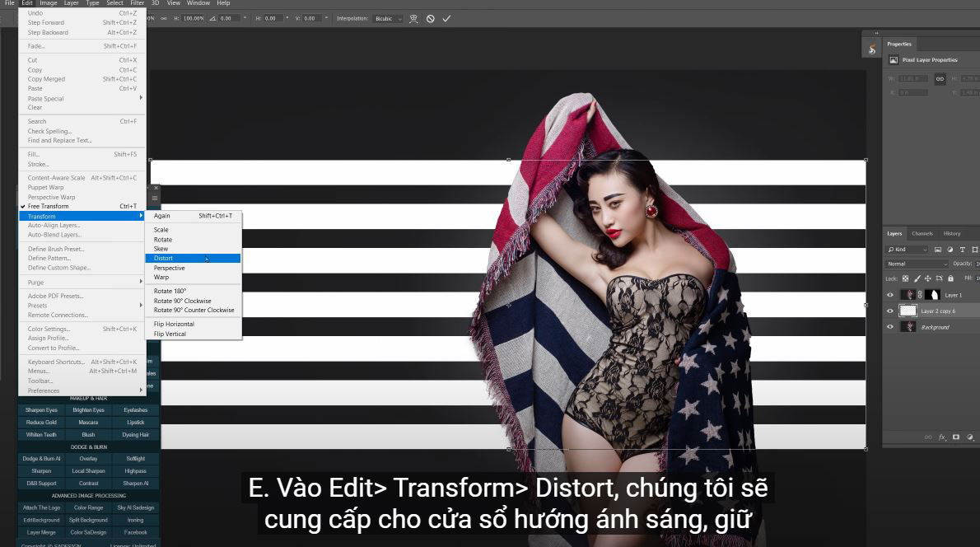Switch to the Channels tab

(x=922, y=234)
